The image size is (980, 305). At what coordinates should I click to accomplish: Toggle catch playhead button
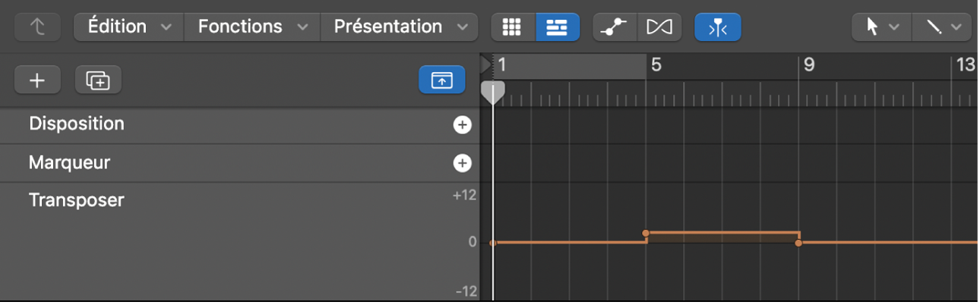717,27
